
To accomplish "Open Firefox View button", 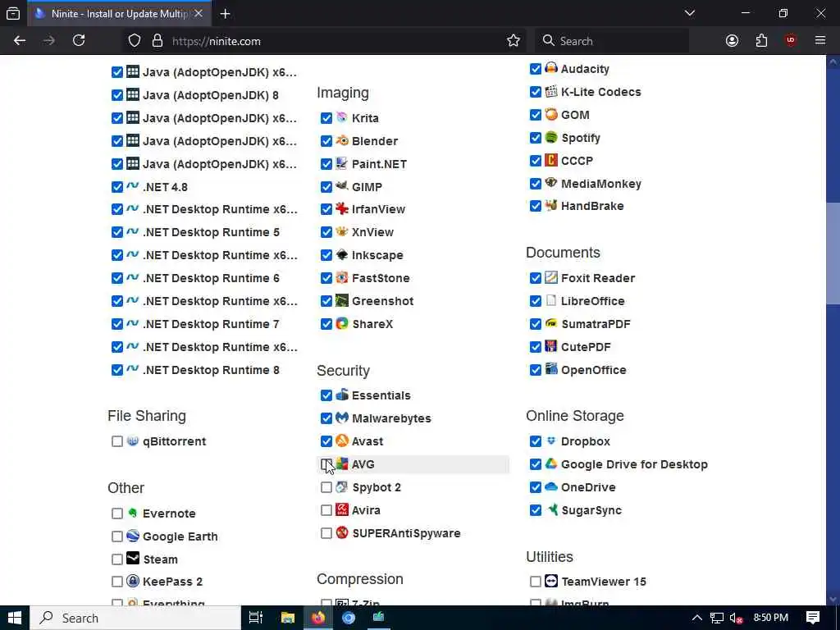I will coord(13,14).
